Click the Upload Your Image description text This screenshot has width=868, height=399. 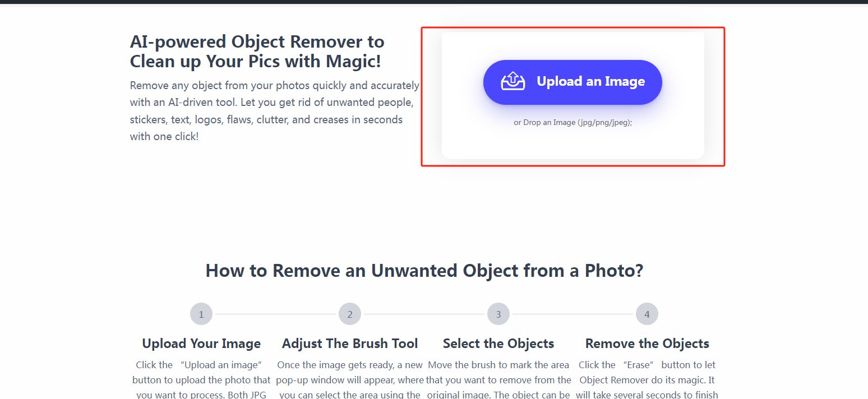tap(201, 379)
